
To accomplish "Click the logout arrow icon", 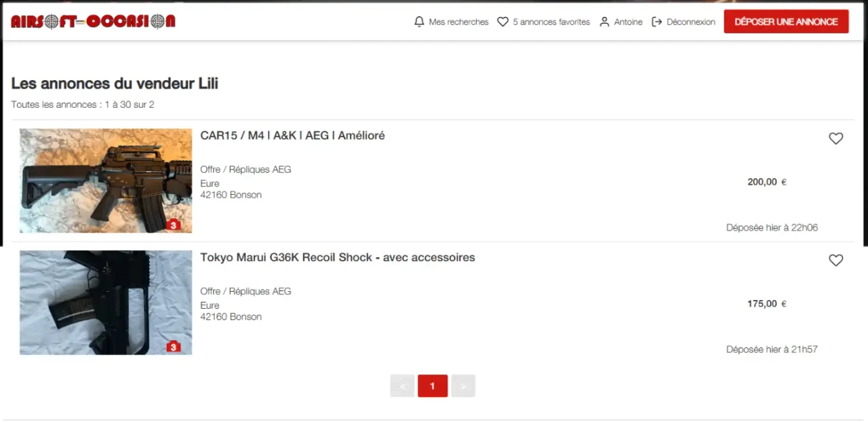I will [x=656, y=22].
